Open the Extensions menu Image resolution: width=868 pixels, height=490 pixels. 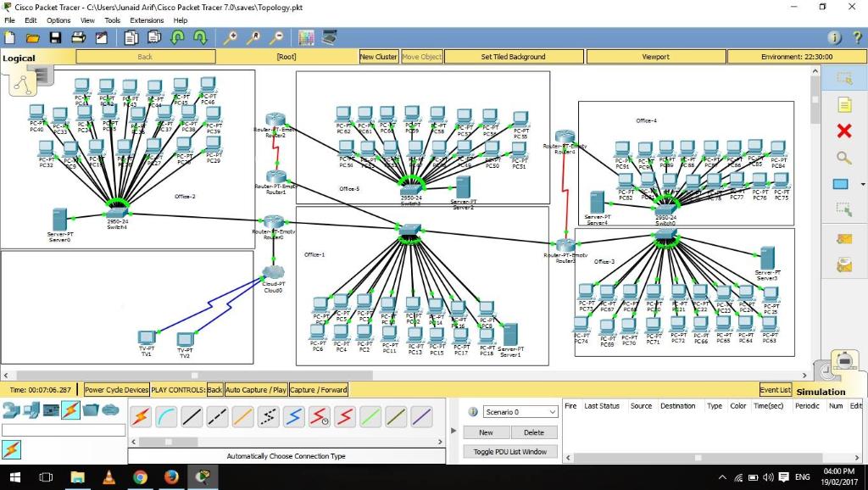click(147, 20)
